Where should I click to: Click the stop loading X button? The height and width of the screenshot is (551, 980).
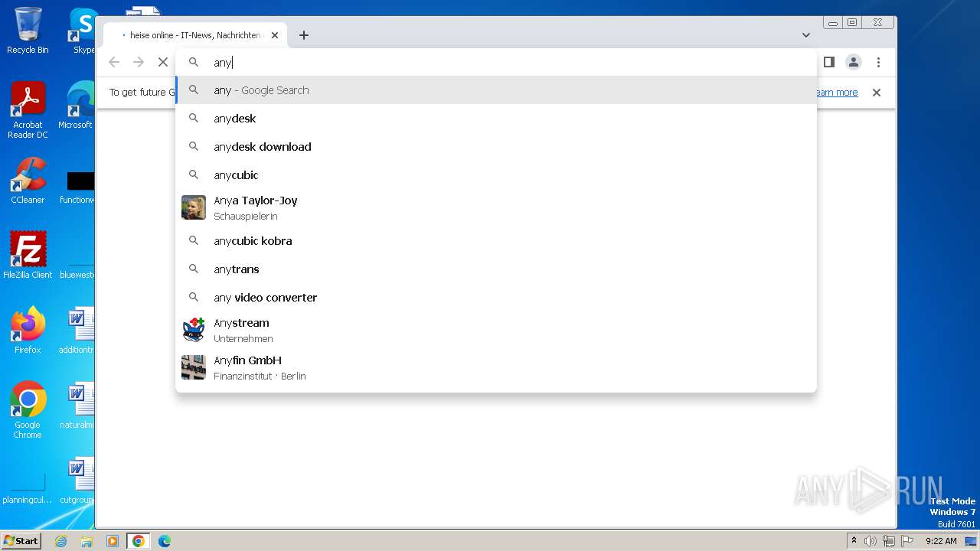(x=162, y=62)
